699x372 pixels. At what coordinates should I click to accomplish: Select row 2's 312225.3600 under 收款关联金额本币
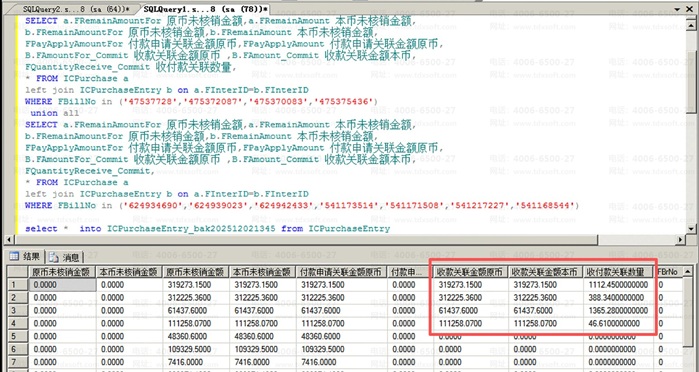pyautogui.click(x=546, y=298)
